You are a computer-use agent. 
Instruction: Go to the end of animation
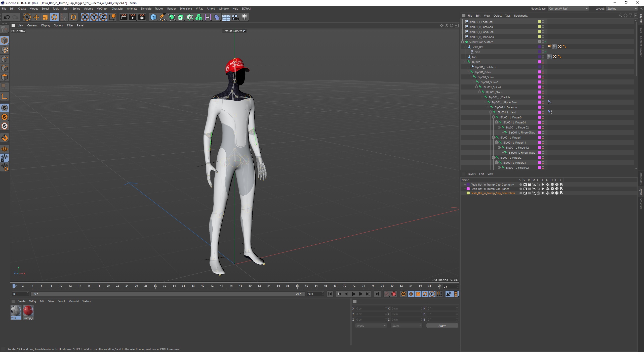[377, 294]
